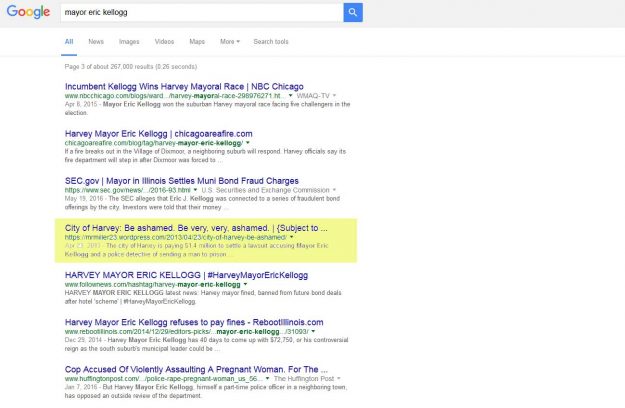625x408 pixels.
Task: Expand arrow next to sec.gov URL
Action: point(195,190)
